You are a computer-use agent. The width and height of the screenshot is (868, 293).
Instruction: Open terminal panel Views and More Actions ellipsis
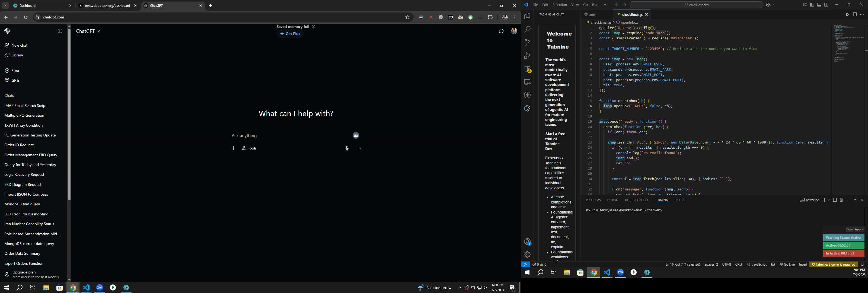click(848, 200)
